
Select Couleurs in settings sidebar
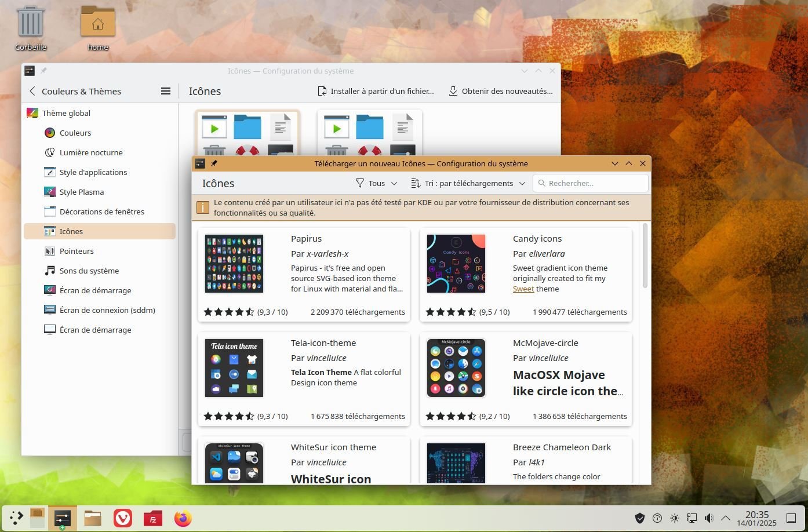click(100, 133)
